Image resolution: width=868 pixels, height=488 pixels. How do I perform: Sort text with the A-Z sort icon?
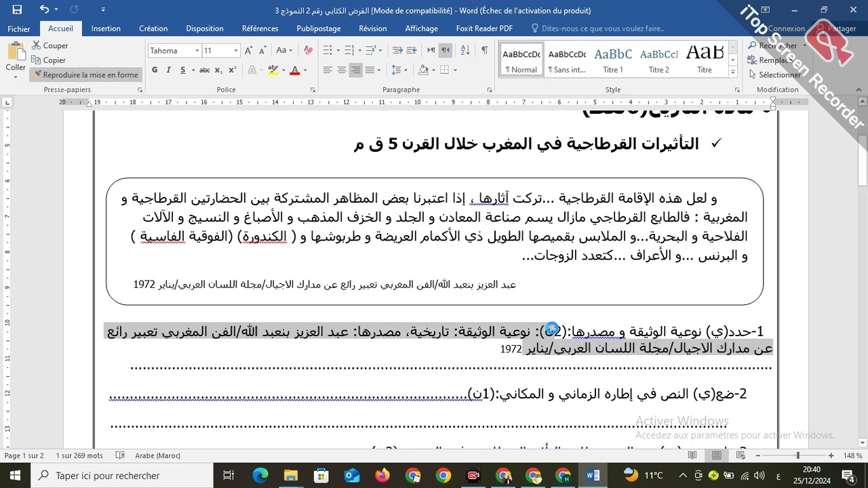(x=465, y=51)
